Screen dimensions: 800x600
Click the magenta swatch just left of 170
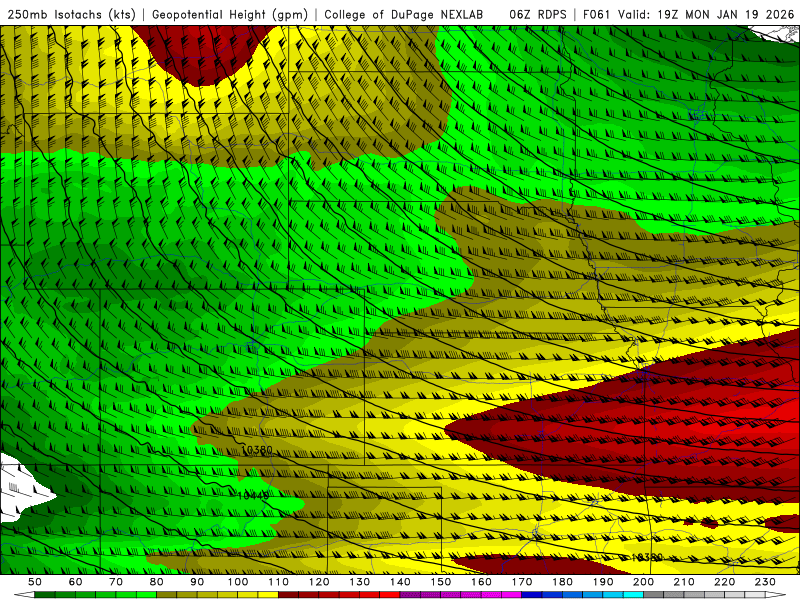(512, 595)
